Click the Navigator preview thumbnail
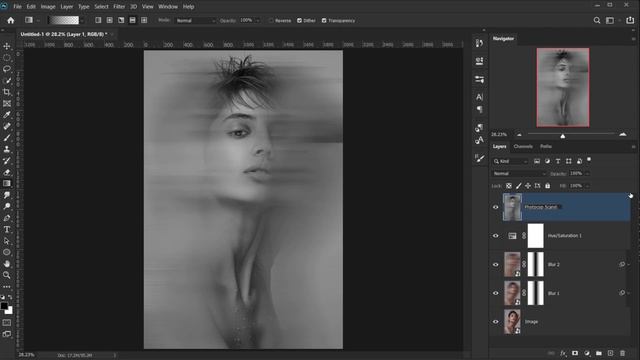 563,87
